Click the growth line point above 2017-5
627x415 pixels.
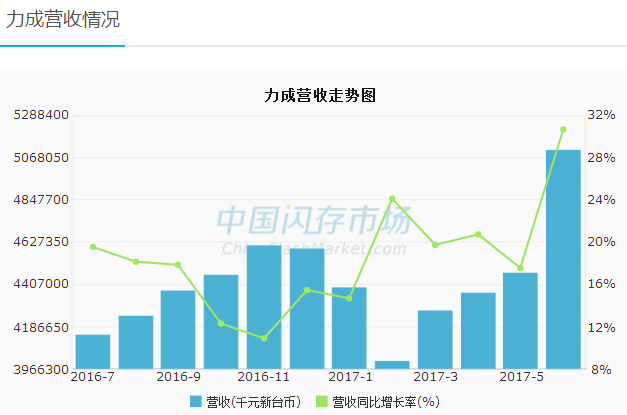[520, 268]
